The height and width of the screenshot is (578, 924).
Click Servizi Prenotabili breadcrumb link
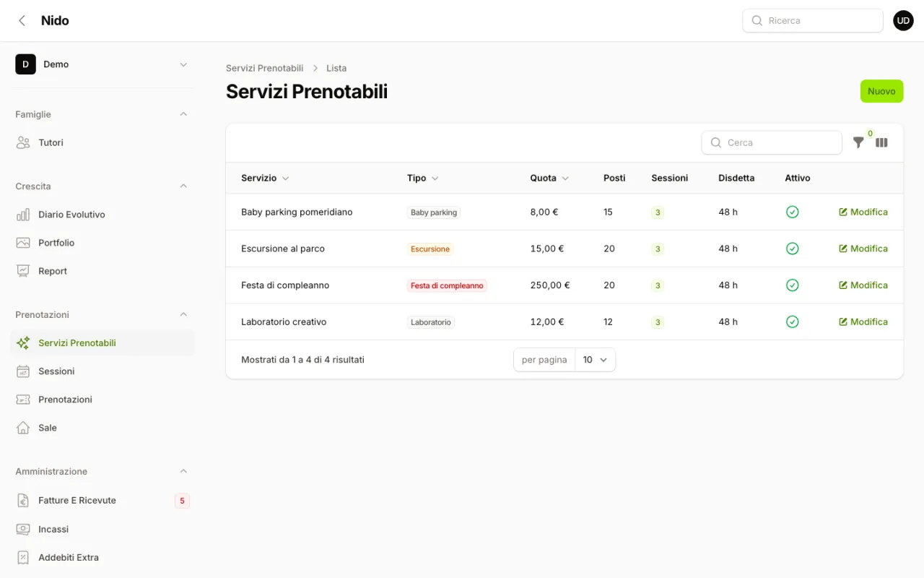[x=264, y=68]
